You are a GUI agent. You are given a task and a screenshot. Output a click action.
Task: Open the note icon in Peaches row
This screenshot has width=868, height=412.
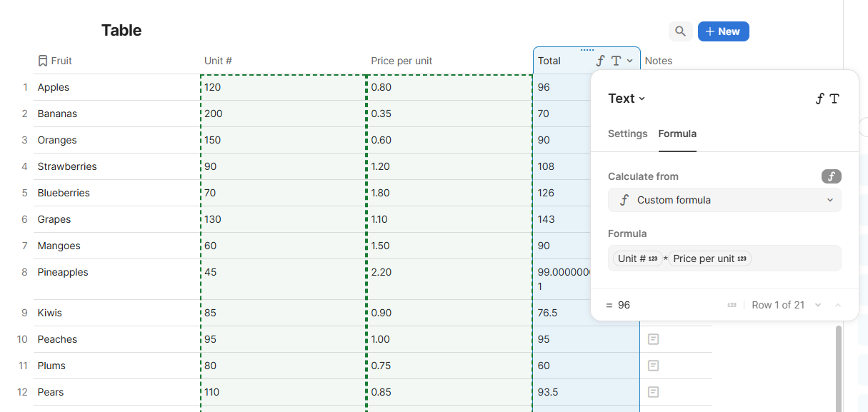(x=652, y=339)
